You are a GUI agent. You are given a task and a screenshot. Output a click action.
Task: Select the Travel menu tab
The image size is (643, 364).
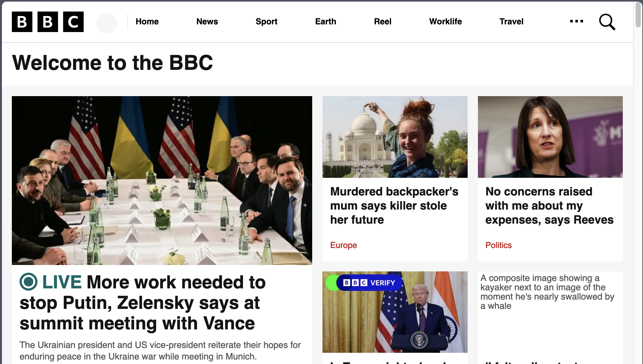511,21
